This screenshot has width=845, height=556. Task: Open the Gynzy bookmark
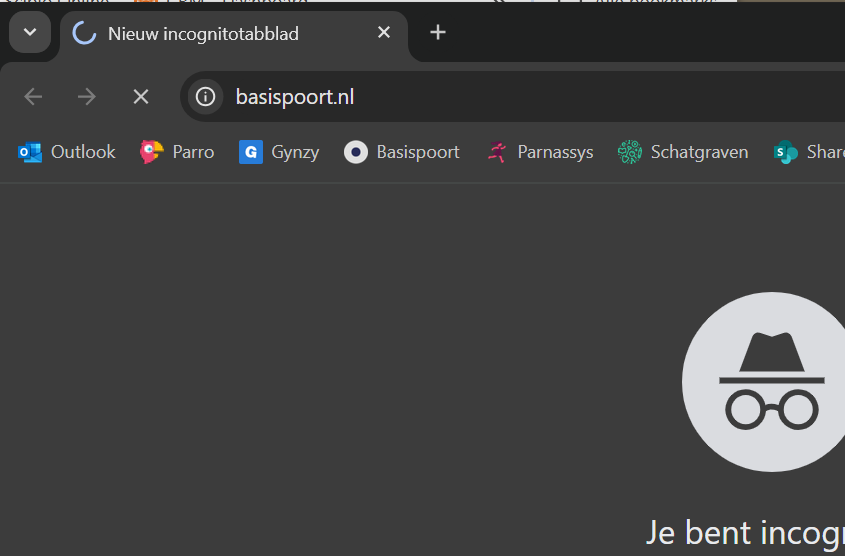click(279, 152)
